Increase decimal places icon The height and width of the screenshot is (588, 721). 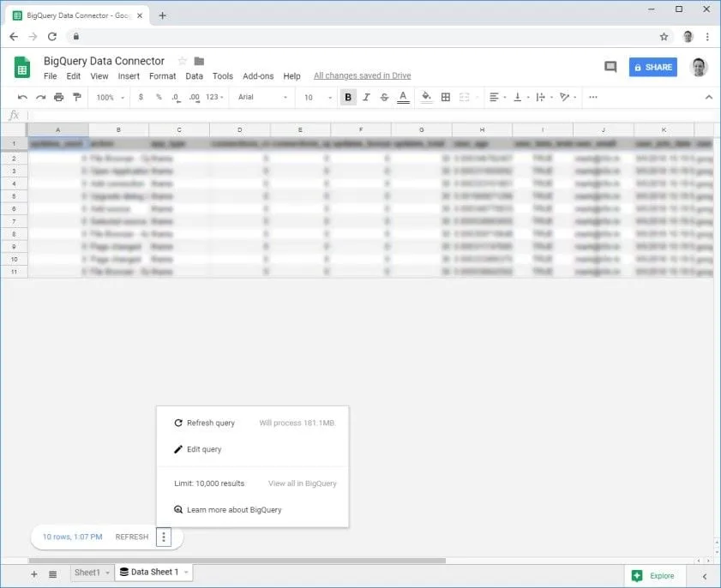194,98
